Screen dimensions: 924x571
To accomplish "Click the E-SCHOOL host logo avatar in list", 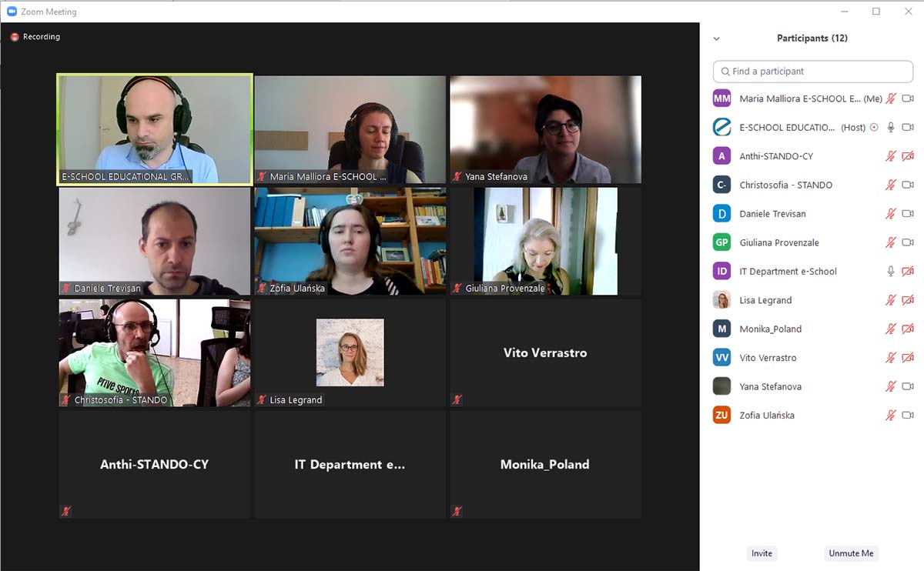I will [721, 127].
